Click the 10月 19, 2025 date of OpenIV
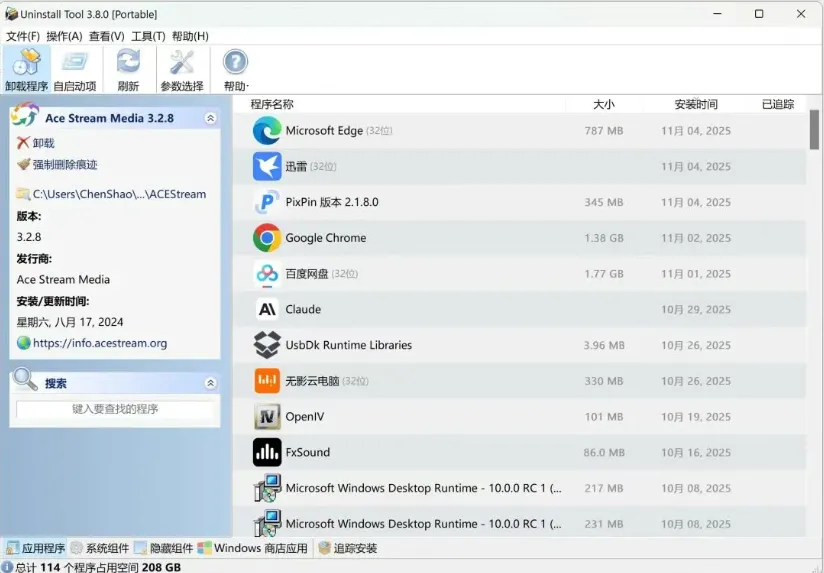This screenshot has width=824, height=573. point(696,416)
